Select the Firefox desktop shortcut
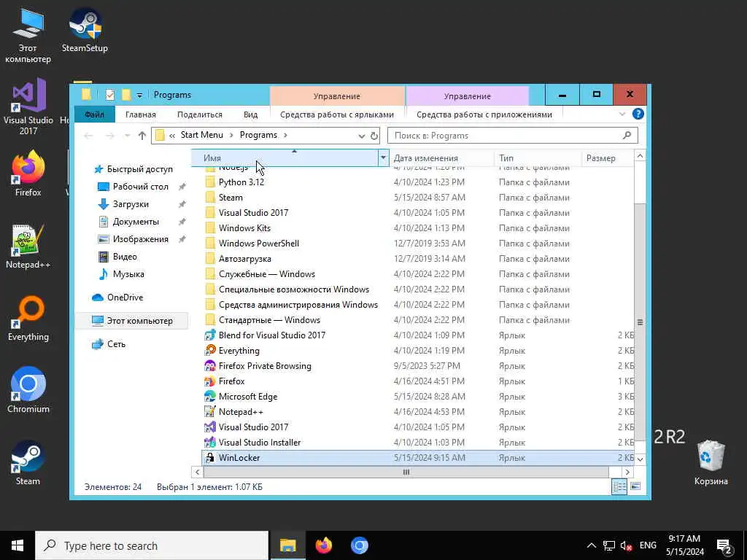Image resolution: width=747 pixels, height=560 pixels. tap(28, 174)
